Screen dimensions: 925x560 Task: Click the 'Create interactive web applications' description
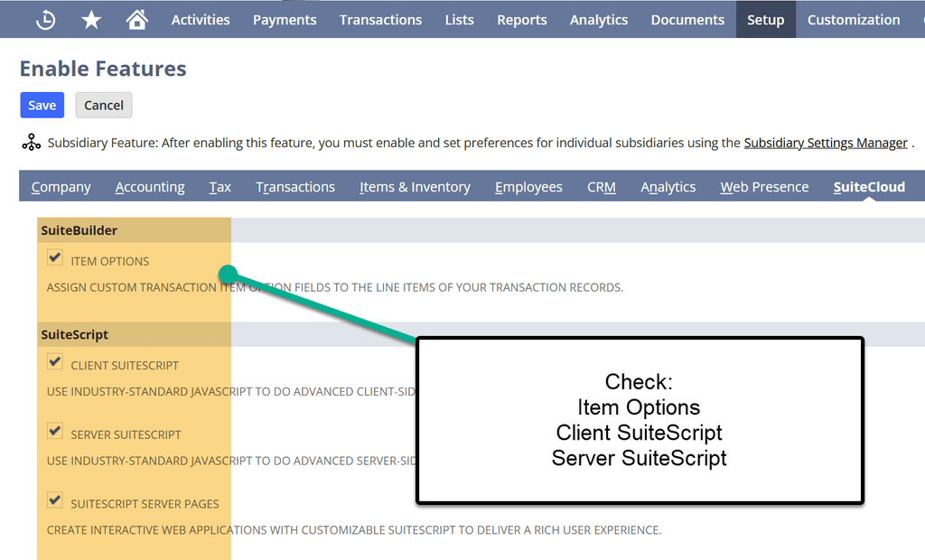[354, 530]
